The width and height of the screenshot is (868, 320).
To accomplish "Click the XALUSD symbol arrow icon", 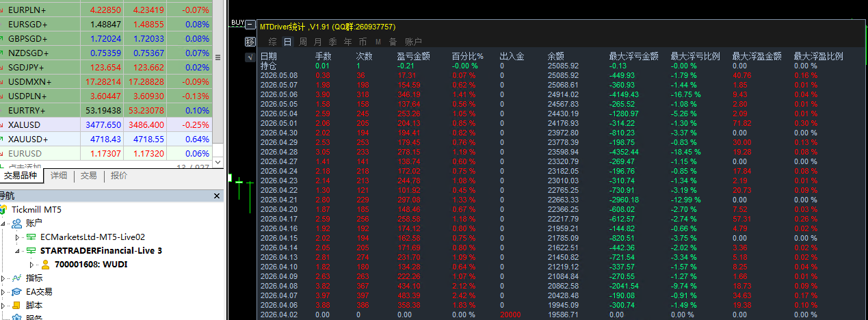I will click(x=2, y=125).
